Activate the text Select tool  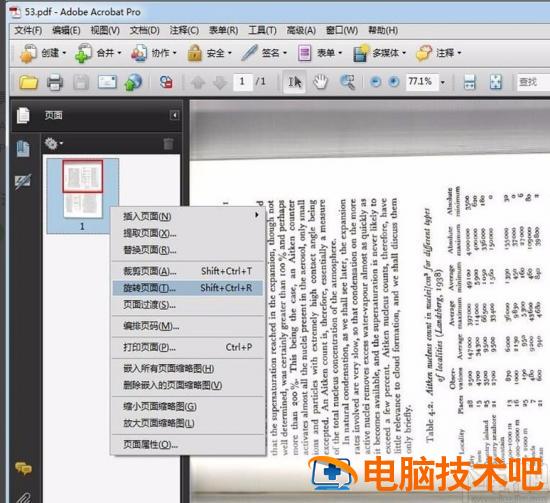(x=294, y=82)
